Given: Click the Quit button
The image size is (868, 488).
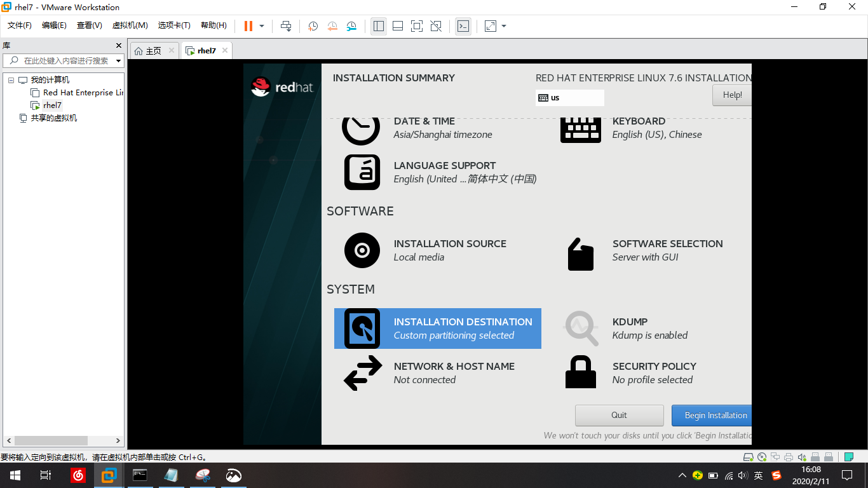Looking at the screenshot, I should coord(620,416).
